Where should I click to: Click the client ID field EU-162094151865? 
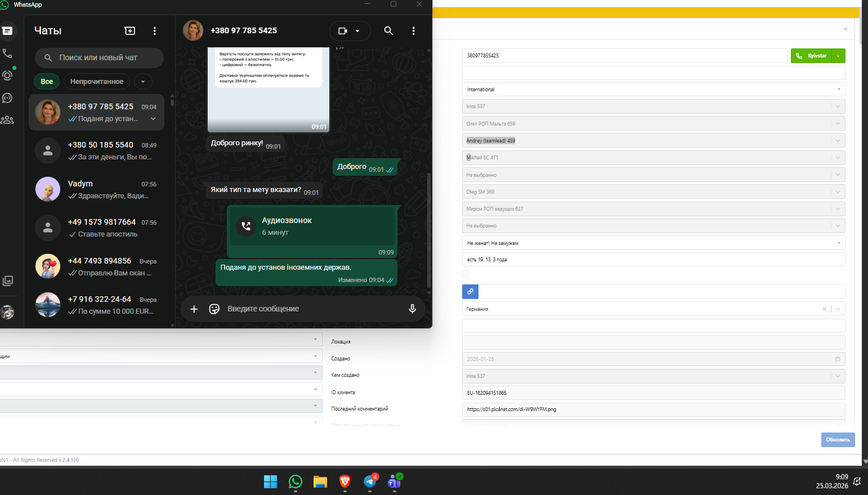point(654,393)
